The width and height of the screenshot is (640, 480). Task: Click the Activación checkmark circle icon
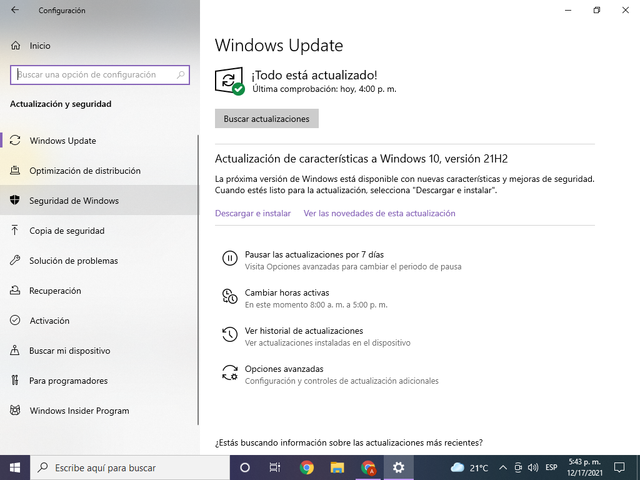15,320
